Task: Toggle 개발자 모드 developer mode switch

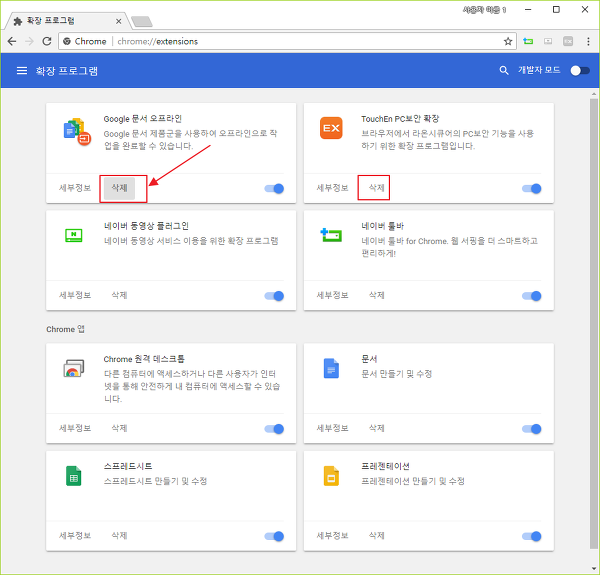Action: (580, 71)
